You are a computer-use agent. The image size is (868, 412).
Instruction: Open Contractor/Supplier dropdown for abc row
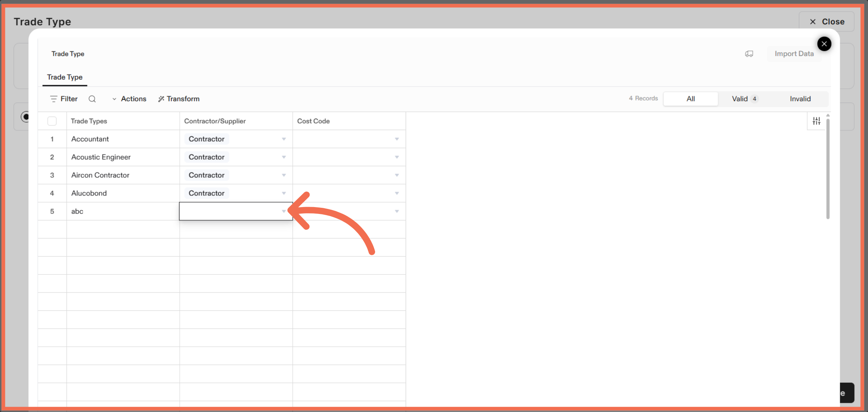[284, 211]
